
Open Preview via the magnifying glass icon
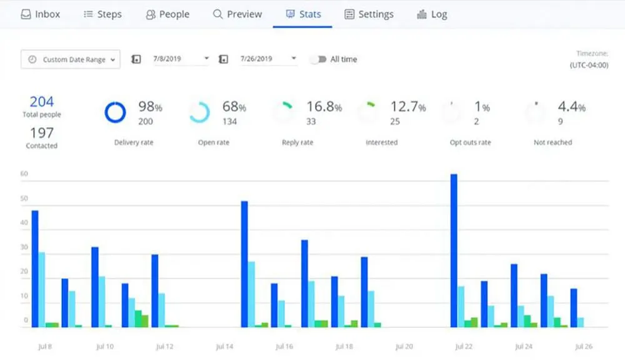[x=217, y=14]
